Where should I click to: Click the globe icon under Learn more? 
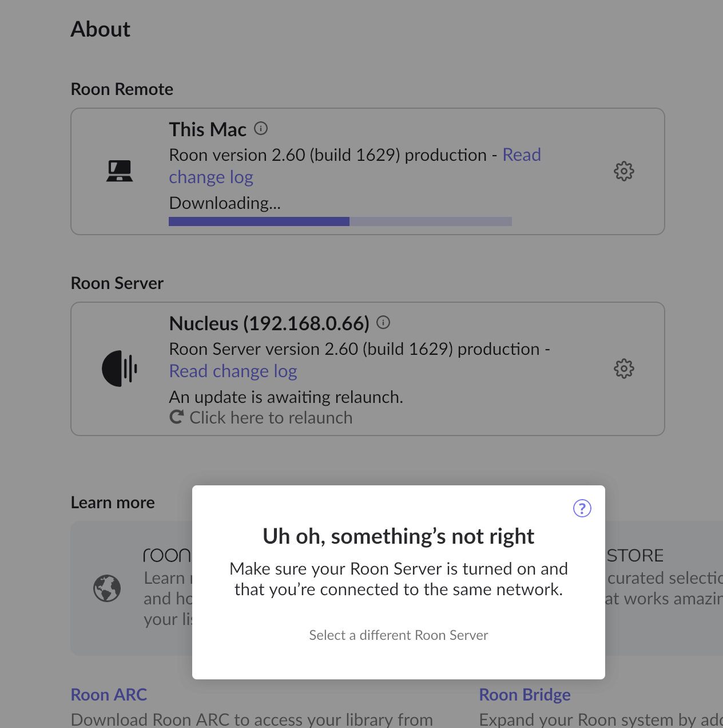pos(107,588)
